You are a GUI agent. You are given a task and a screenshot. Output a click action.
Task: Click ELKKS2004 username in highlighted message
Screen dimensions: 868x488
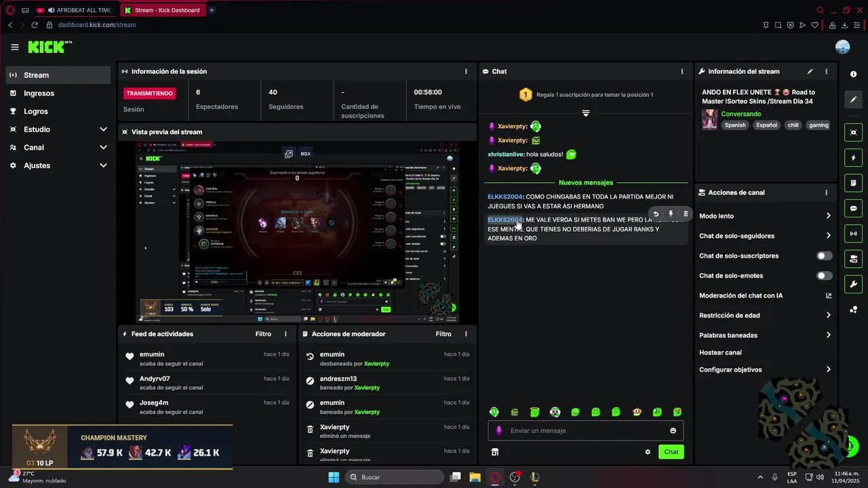505,220
